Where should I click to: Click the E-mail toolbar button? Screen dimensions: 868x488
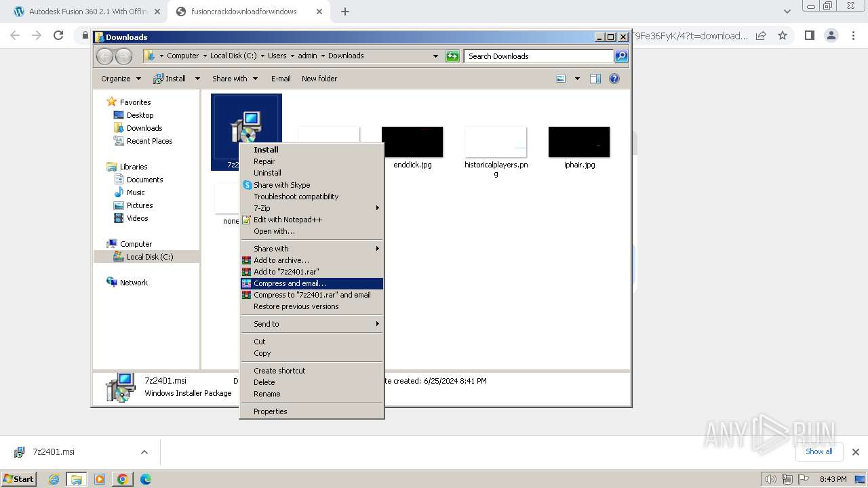pos(281,79)
